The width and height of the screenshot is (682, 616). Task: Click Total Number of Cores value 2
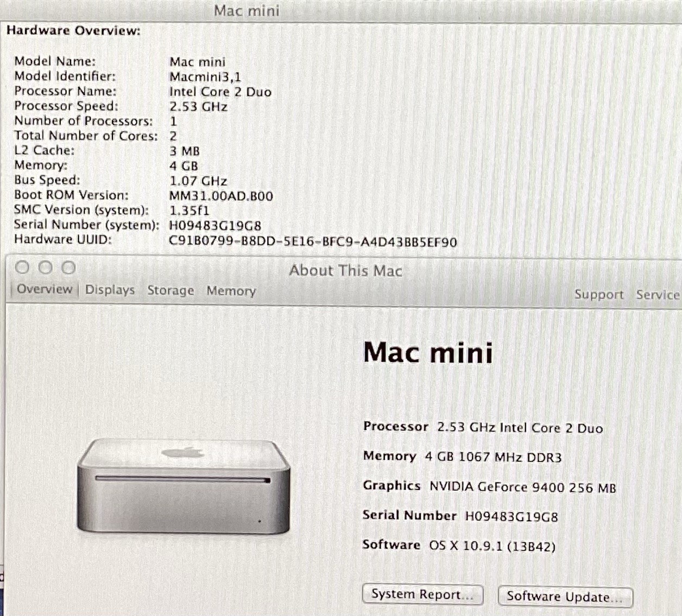click(173, 136)
